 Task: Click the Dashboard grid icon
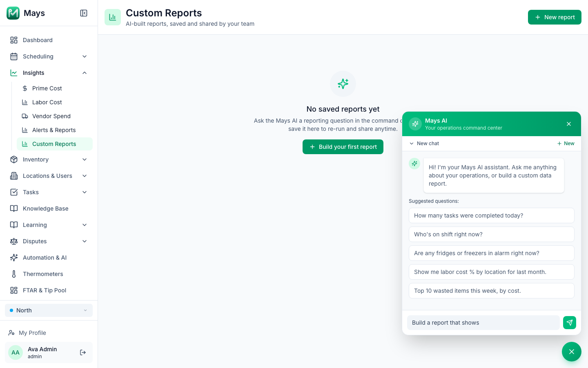point(14,40)
